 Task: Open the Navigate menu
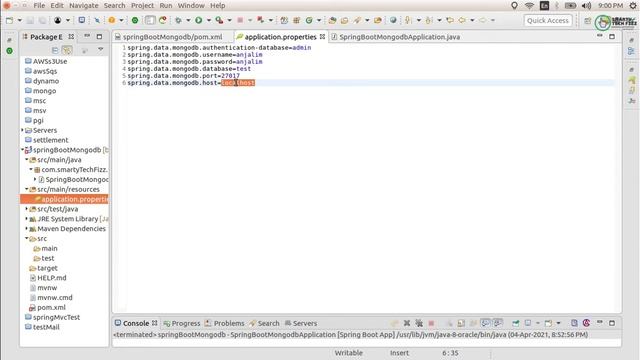click(x=84, y=6)
